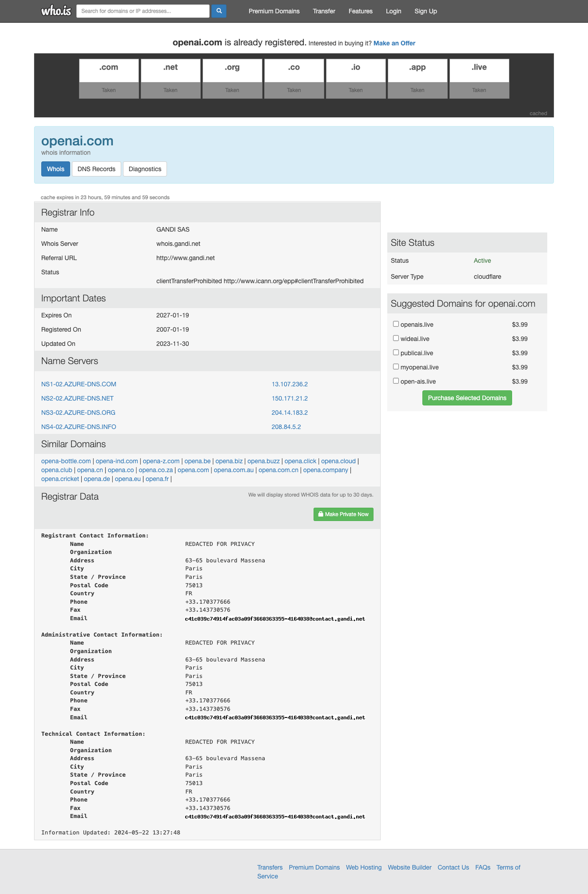
Task: Check the wideai.live checkbox
Action: click(396, 338)
